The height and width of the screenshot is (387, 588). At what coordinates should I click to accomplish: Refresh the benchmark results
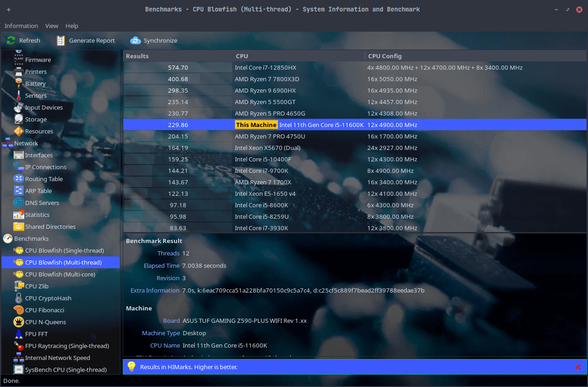coord(23,40)
